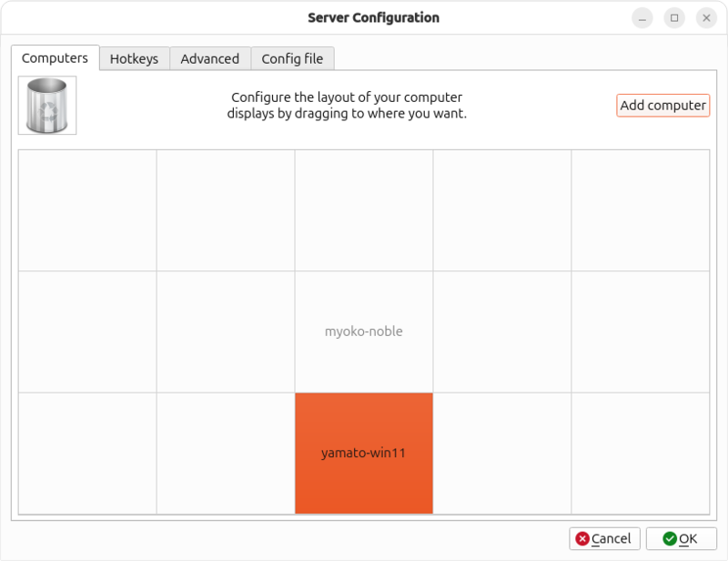This screenshot has width=728, height=561.
Task: Click the top-left corner grid cell
Action: point(87,210)
